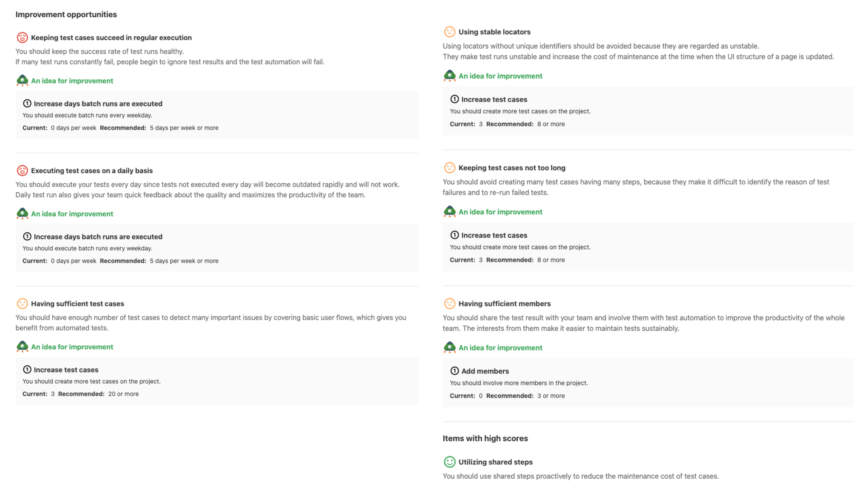
Task: Click the 'Having sufficient members' title
Action: (x=504, y=304)
